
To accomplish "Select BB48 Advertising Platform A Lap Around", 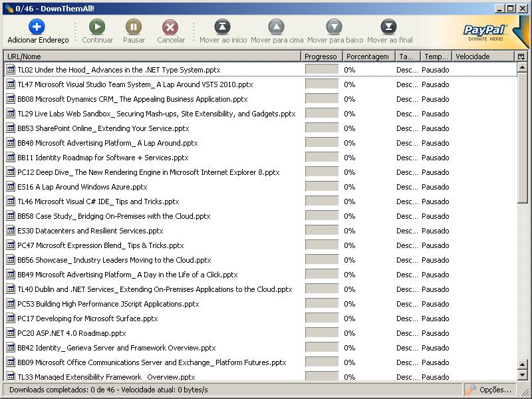I will 261,143.
